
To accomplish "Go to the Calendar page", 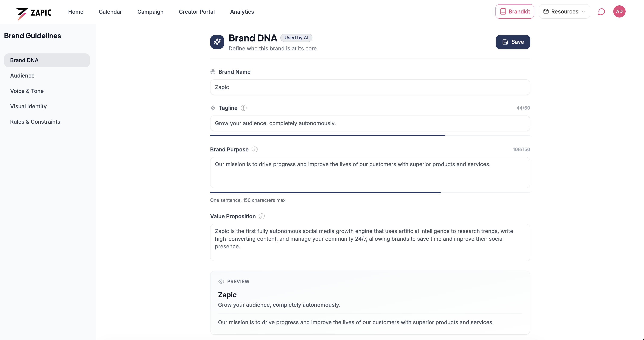I will pyautogui.click(x=110, y=12).
